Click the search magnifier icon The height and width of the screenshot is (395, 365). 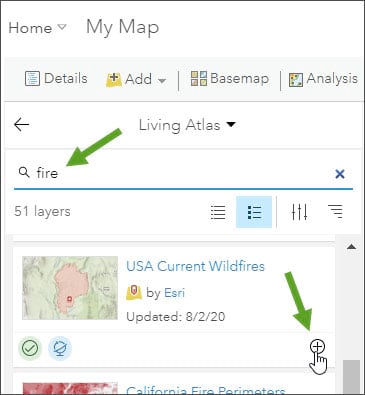[24, 172]
